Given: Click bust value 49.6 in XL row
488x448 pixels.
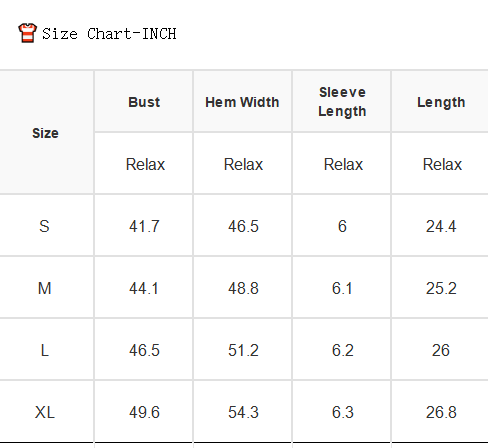Looking at the screenshot, I should [144, 412].
